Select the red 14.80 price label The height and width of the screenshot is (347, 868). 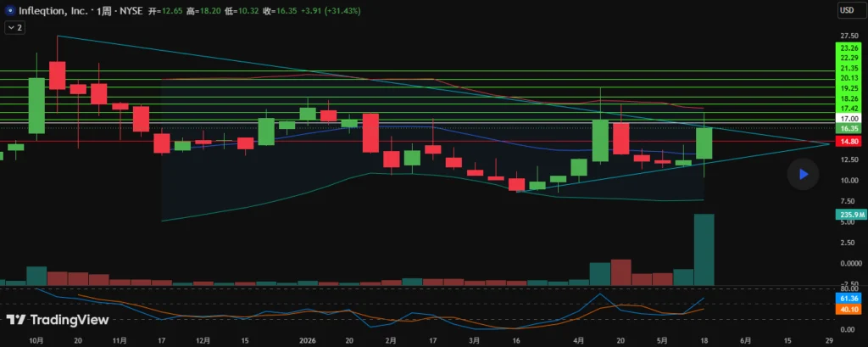click(849, 142)
